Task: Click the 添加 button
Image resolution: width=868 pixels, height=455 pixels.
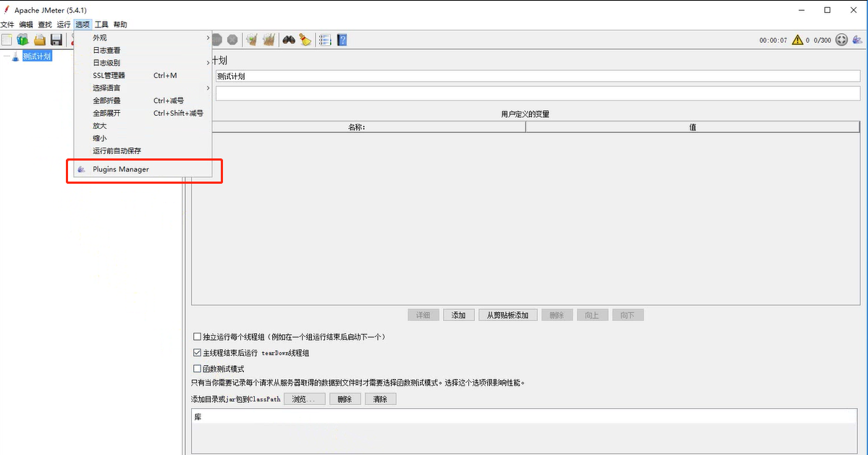Action: click(x=458, y=315)
